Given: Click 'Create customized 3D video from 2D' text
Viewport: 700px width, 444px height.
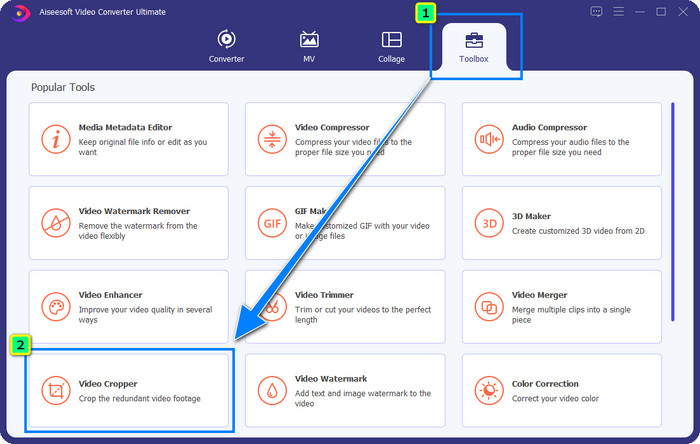Looking at the screenshot, I should coord(578,231).
